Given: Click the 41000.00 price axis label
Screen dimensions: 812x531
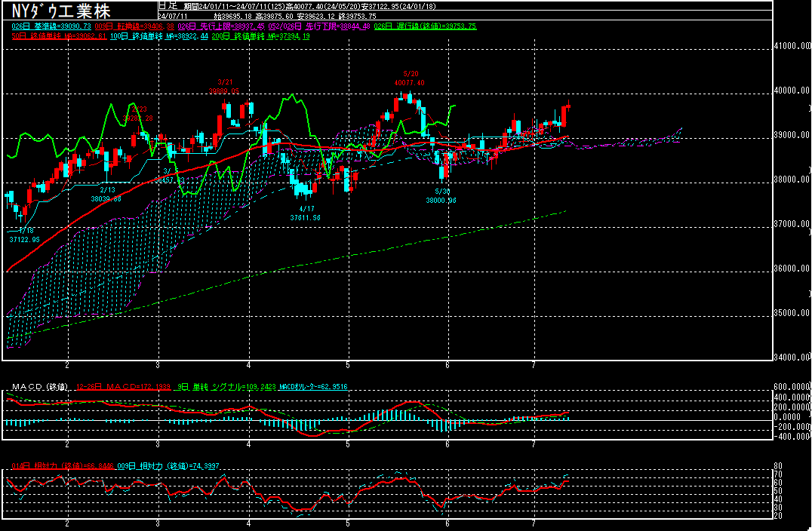Looking at the screenshot, I should pyautogui.click(x=792, y=46).
